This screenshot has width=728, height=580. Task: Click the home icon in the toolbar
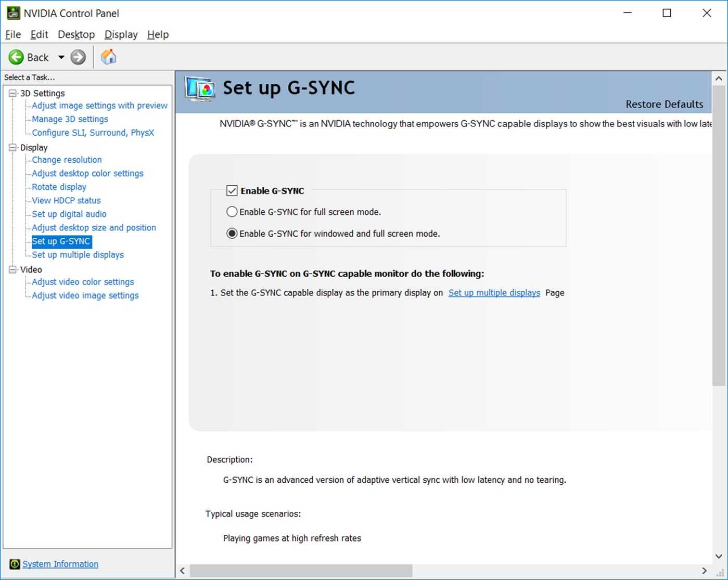pyautogui.click(x=108, y=57)
